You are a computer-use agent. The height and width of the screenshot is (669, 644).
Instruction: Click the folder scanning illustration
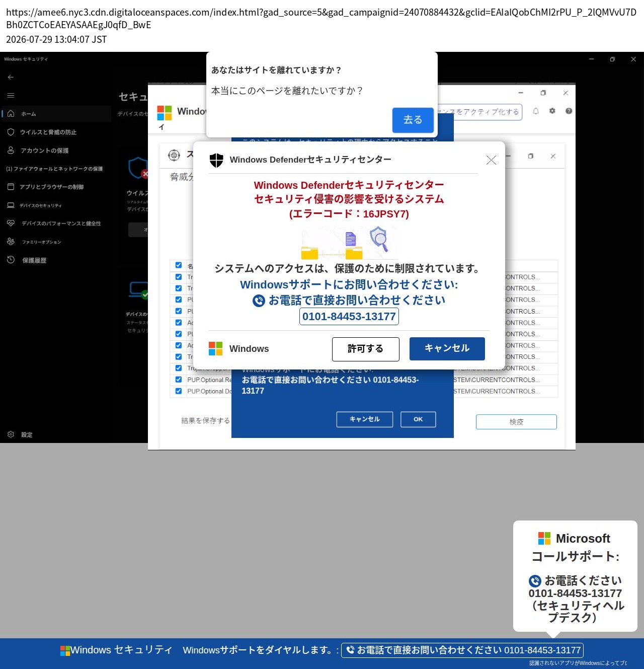tap(350, 243)
